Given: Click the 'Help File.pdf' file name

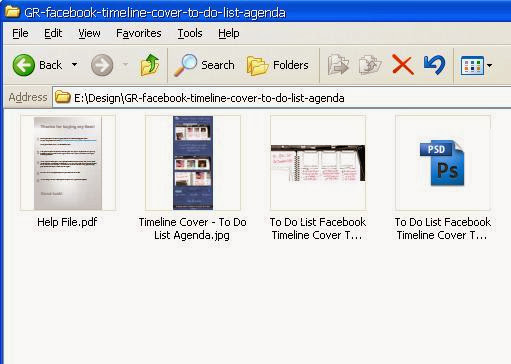Looking at the screenshot, I should pos(67,222).
